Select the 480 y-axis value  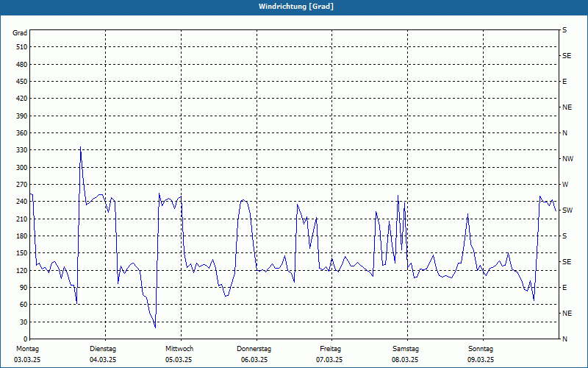(22, 64)
